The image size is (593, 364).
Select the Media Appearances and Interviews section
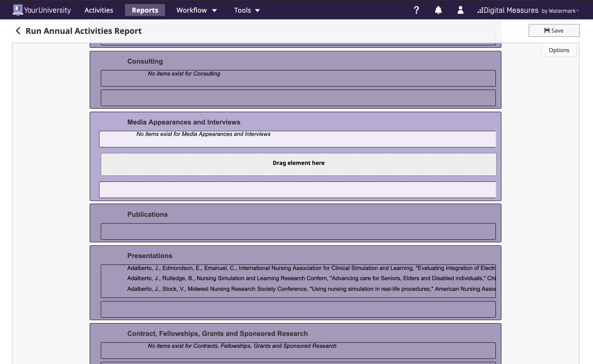[x=184, y=122]
